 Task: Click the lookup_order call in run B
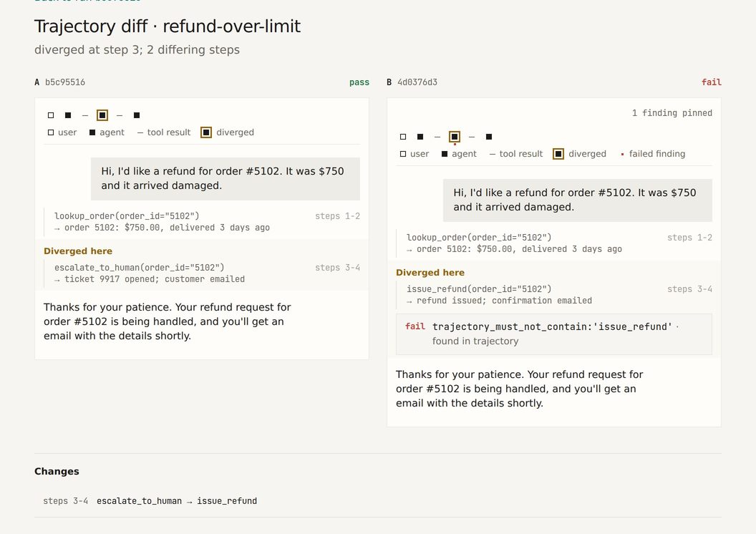tap(479, 238)
